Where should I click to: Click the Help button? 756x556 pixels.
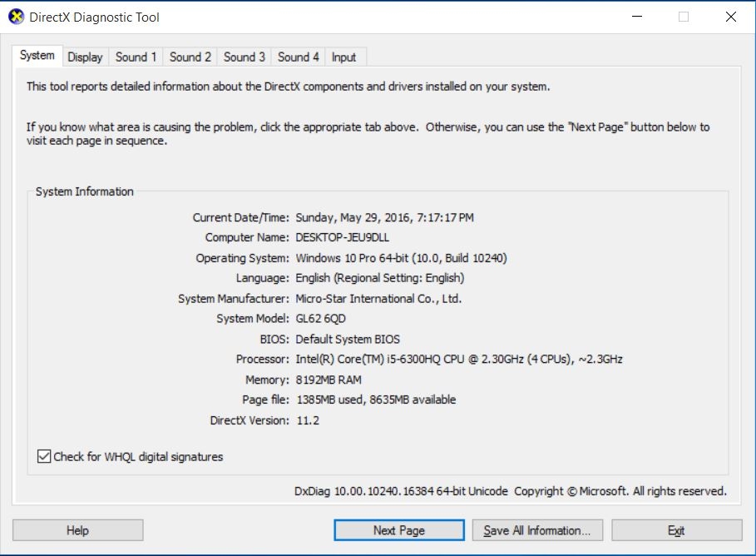coord(77,530)
